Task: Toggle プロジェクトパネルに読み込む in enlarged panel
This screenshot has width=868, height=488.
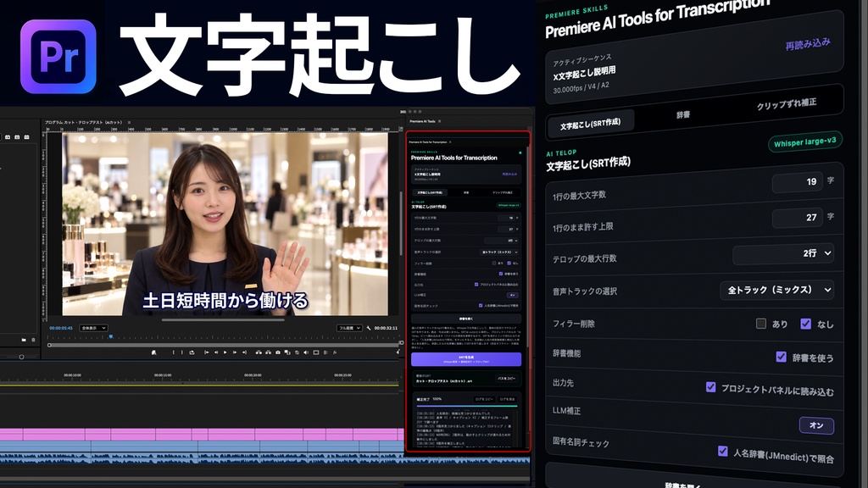Action: 711,387
